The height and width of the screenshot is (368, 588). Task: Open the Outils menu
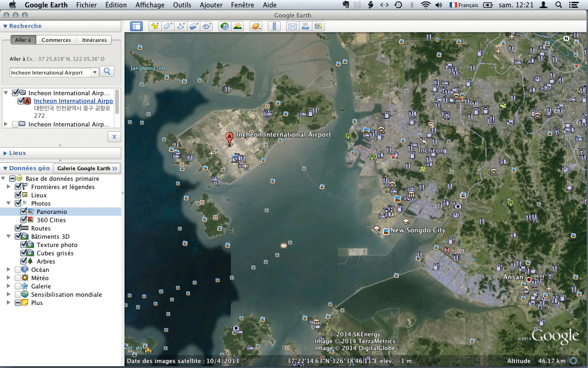coord(182,5)
